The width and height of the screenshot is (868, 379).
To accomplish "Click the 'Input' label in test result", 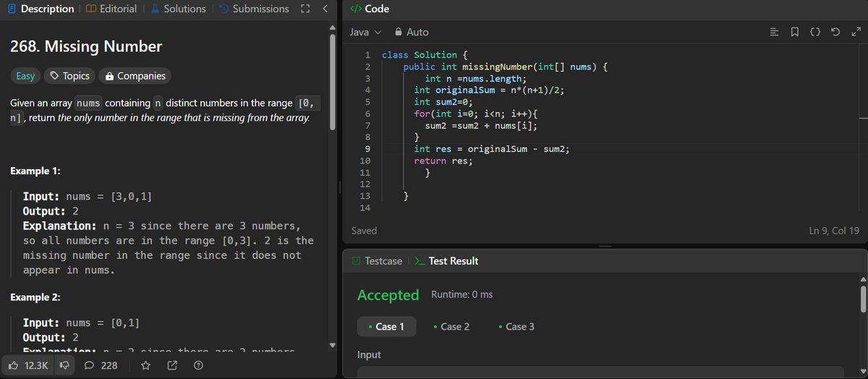I will point(369,355).
